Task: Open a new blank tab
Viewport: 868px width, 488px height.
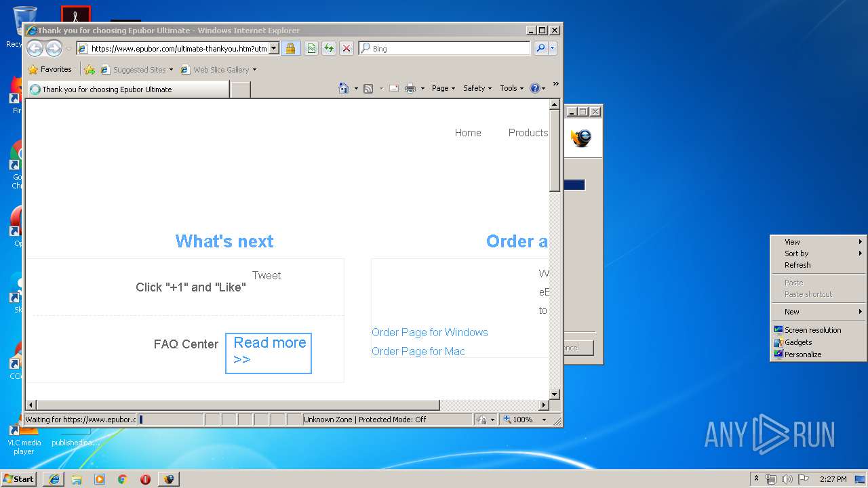Action: [x=240, y=89]
